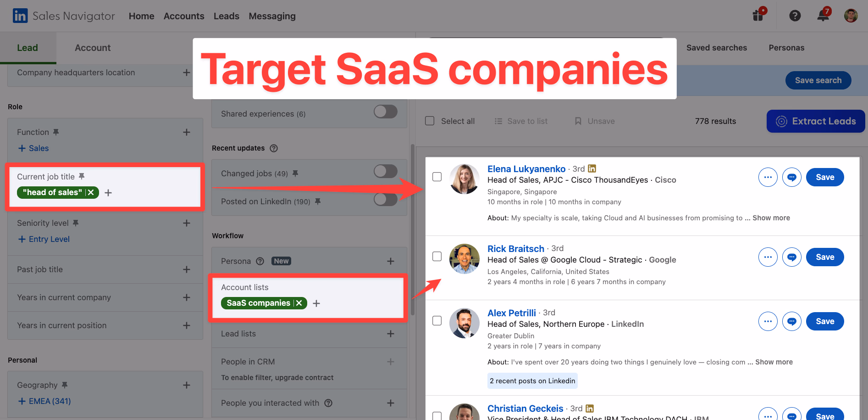This screenshot has width=868, height=420.
Task: Click the pin icon next to Seniority level
Action: (76, 223)
